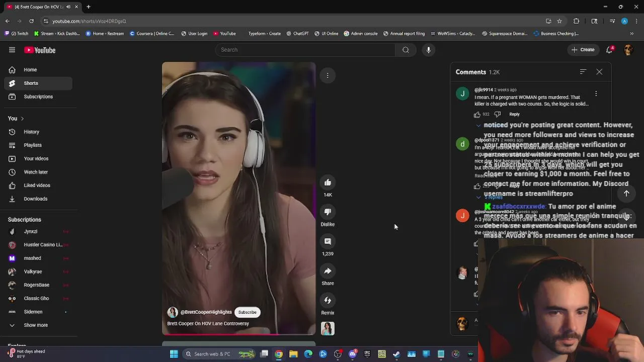This screenshot has width=644, height=362.
Task: Open a new browser tab
Action: (x=88, y=7)
